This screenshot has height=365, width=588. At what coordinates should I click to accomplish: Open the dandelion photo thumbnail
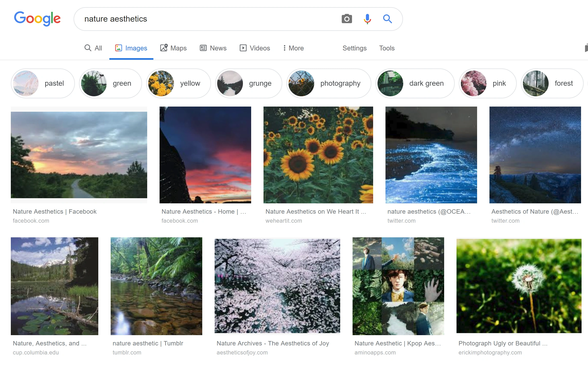[519, 286]
